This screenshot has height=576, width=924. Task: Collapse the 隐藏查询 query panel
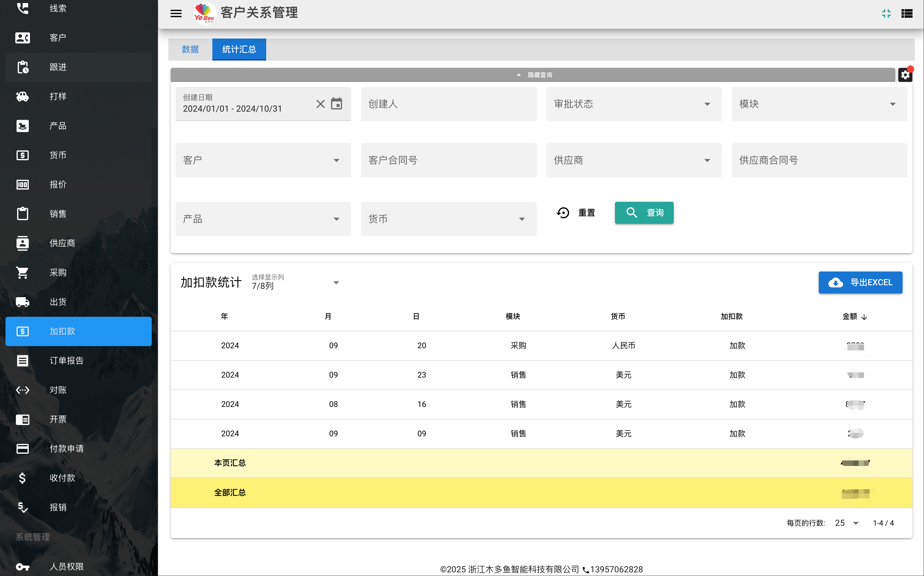pyautogui.click(x=532, y=75)
